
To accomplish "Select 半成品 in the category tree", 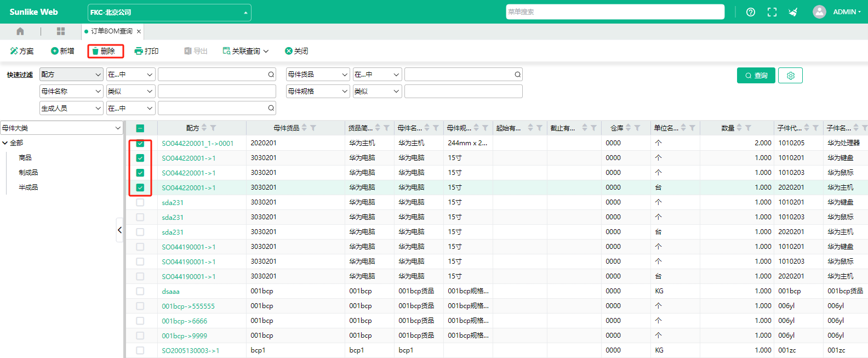I will (x=28, y=187).
